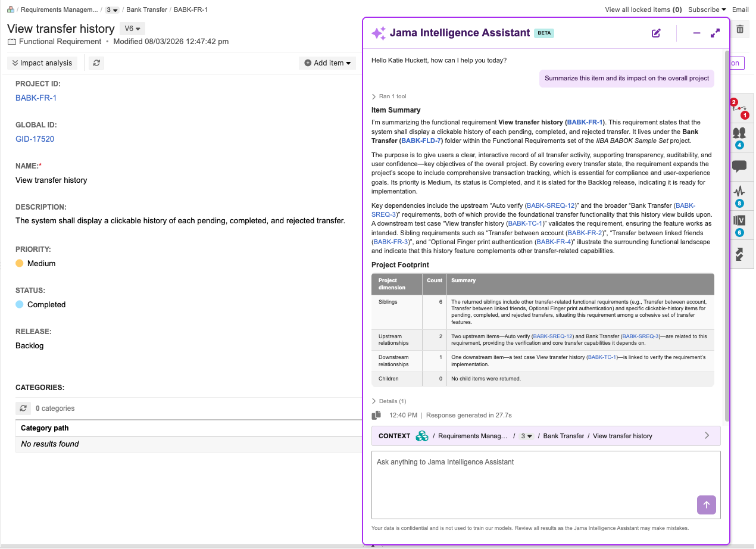Click BABK-FR-1 in top breadcrumb
756x549 pixels.
190,10
